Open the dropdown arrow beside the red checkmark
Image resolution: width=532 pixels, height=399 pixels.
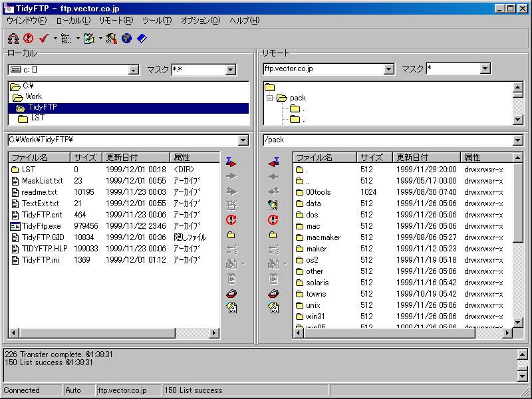coord(55,39)
